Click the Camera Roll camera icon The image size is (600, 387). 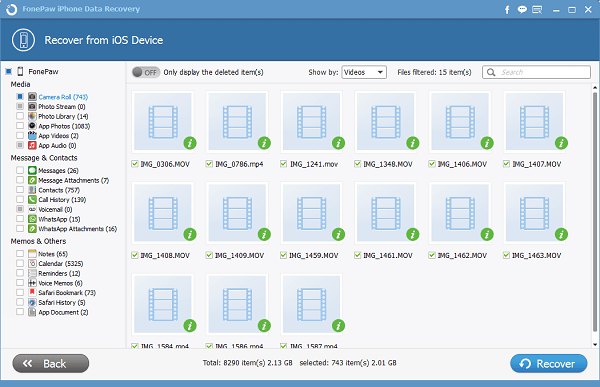(32, 97)
